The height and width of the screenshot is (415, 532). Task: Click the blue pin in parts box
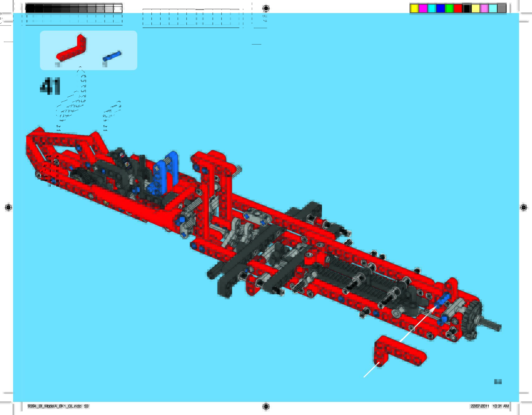pos(112,56)
